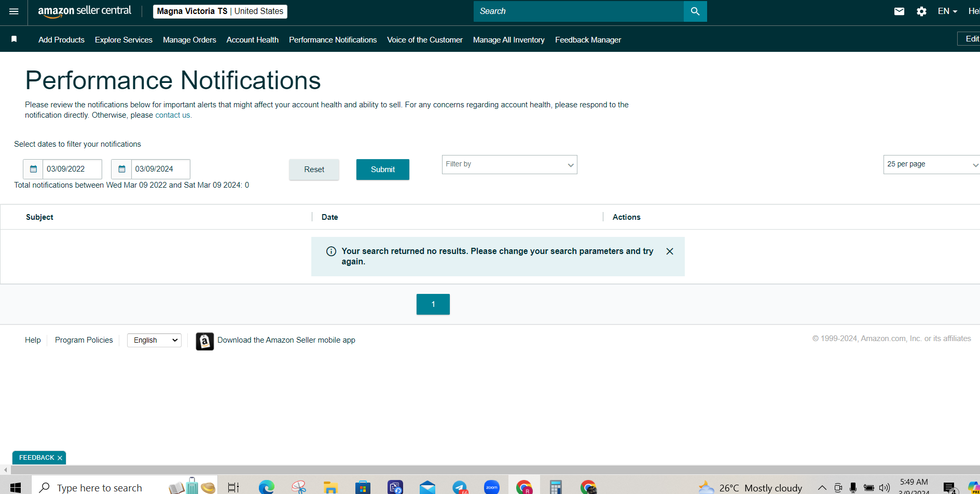980x494 pixels.
Task: Open the Snipping Tool on the taskbar
Action: pyautogui.click(x=299, y=487)
